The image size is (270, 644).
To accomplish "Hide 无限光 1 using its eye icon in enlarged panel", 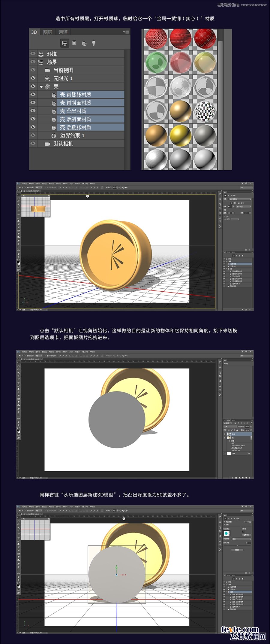I will 33,78.
